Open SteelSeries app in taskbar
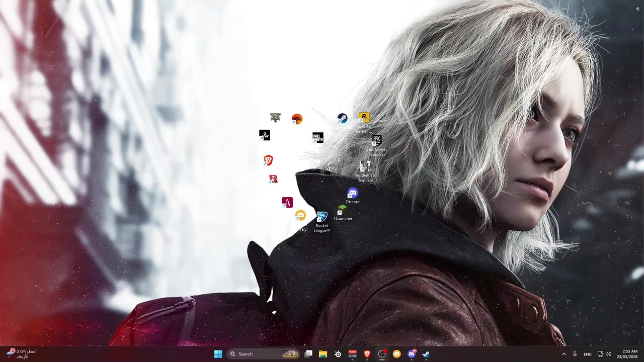Screen dimensions: 644x362 click(x=338, y=354)
